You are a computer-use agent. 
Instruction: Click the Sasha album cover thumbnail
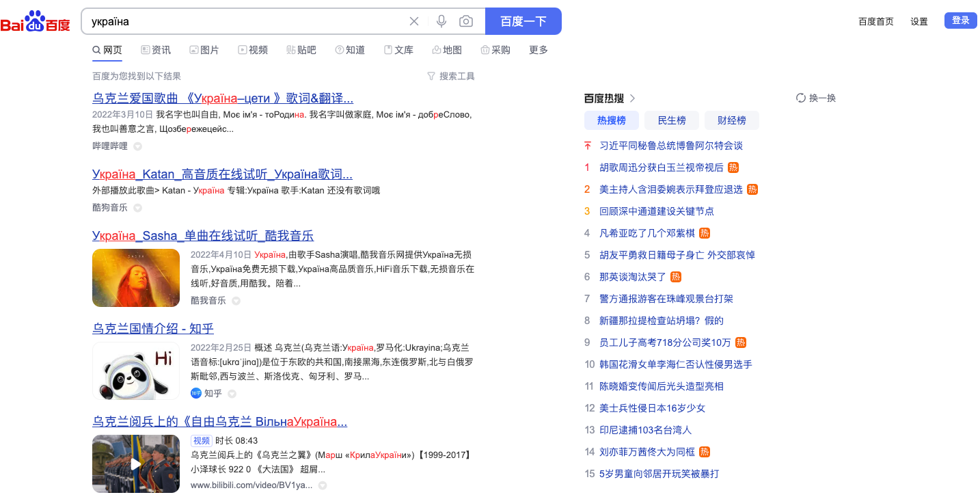point(136,278)
